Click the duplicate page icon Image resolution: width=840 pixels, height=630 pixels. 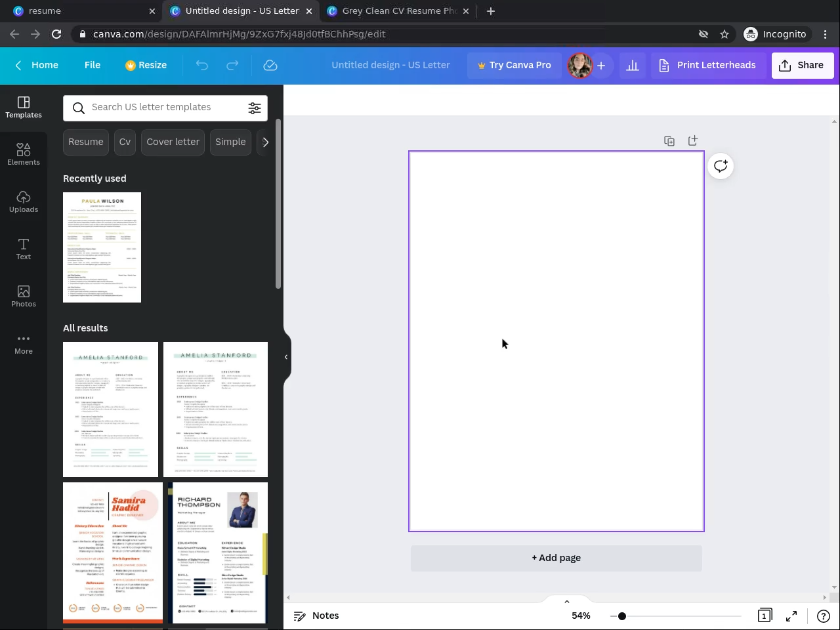point(669,141)
